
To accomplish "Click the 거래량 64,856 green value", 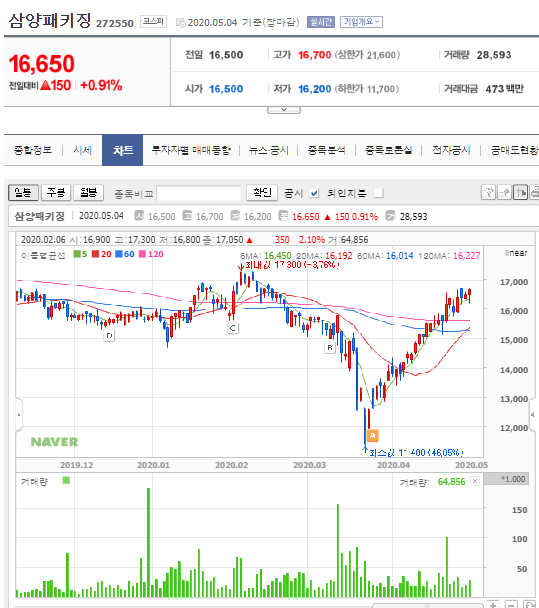I will click(451, 482).
